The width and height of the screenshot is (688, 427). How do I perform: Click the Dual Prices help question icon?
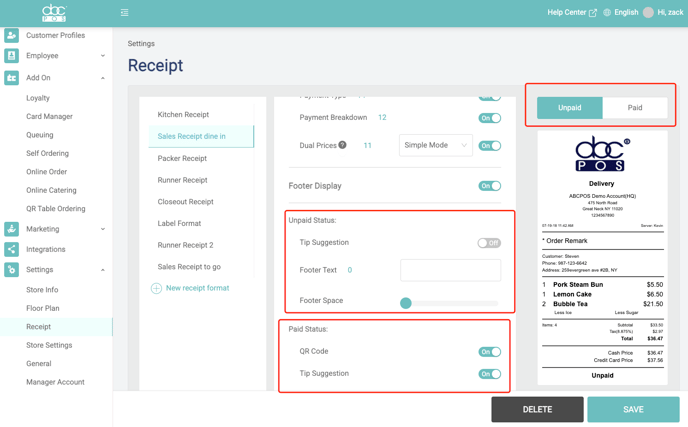pyautogui.click(x=342, y=145)
